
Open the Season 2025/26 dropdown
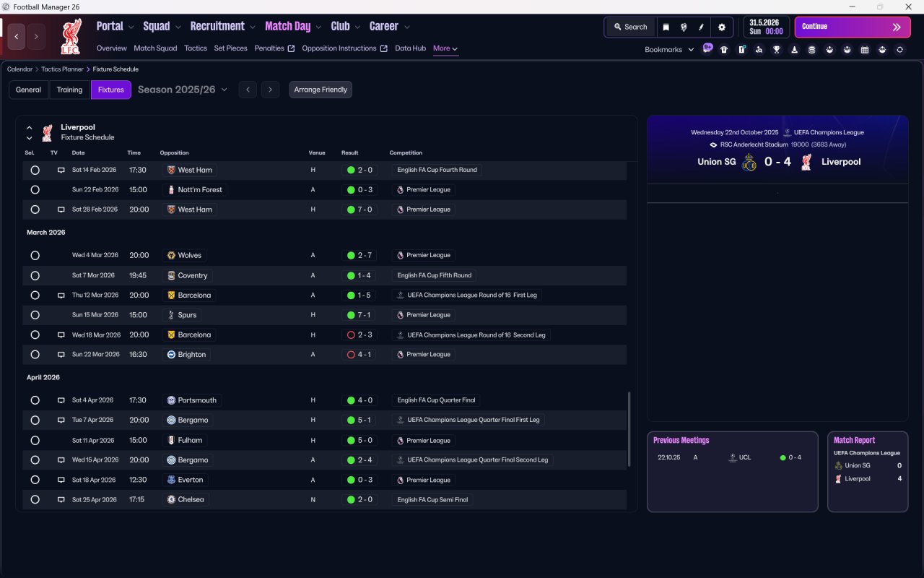pos(183,90)
